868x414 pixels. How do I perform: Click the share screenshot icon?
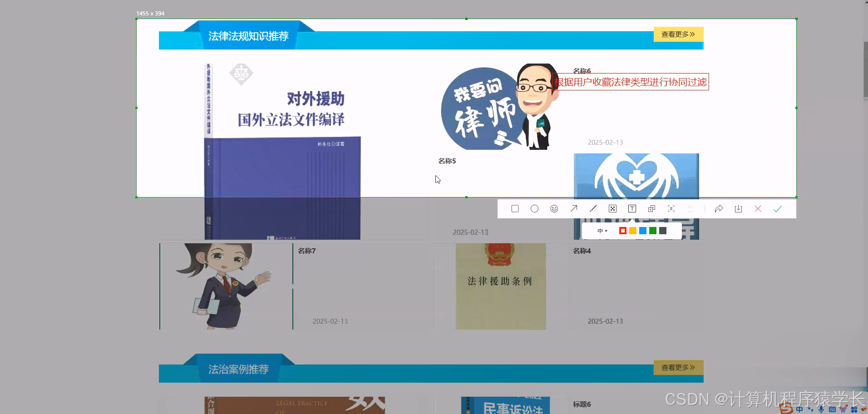pos(719,208)
